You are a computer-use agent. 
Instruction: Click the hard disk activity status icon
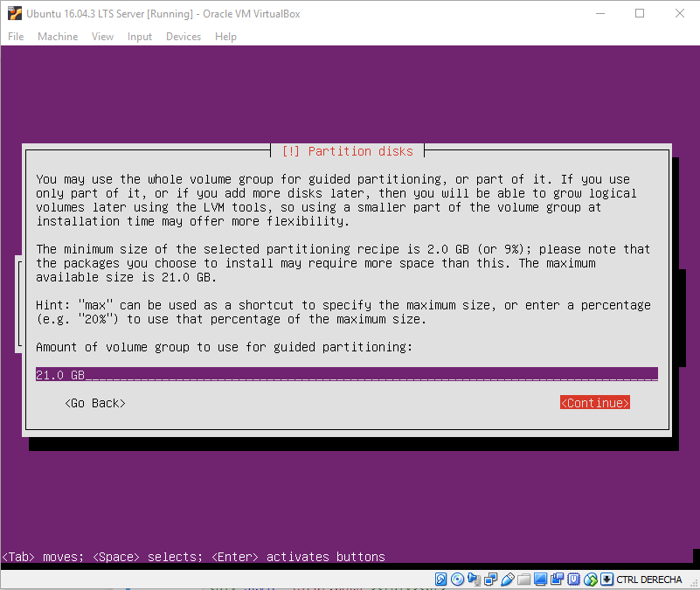(x=440, y=580)
